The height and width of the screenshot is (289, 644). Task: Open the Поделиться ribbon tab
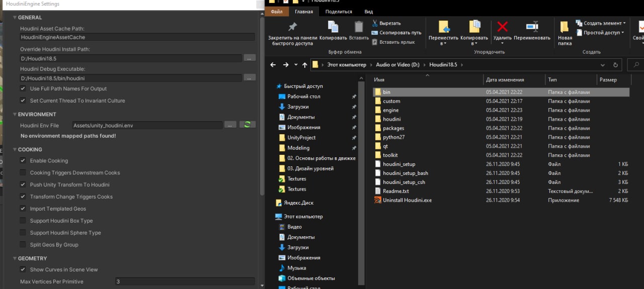pos(339,12)
